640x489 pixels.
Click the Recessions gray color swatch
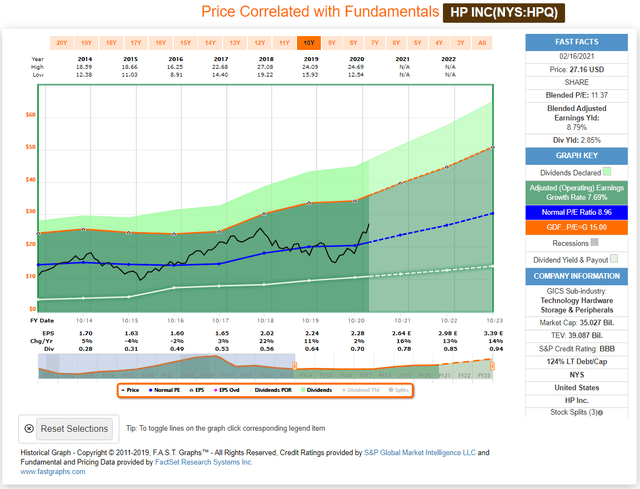pos(595,242)
